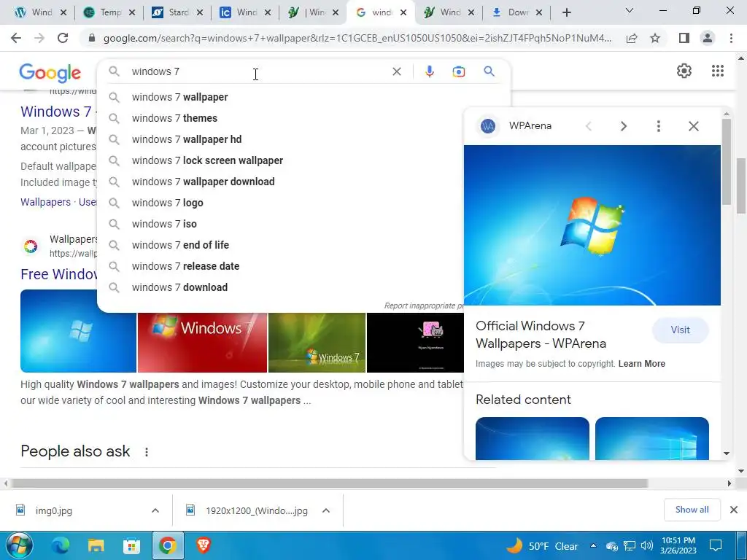
Task: Clear the search box text
Action: coord(396,71)
